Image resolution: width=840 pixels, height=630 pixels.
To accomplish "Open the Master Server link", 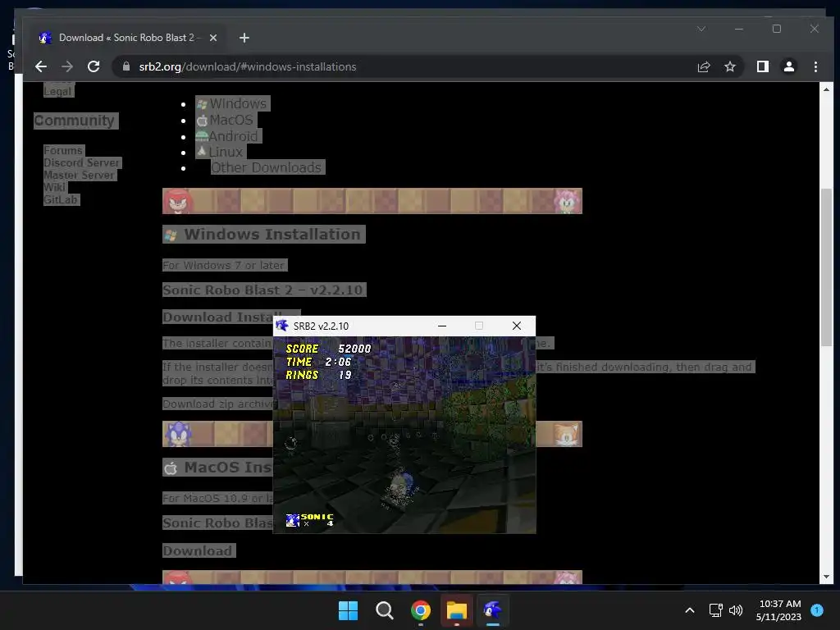I will 80,175.
